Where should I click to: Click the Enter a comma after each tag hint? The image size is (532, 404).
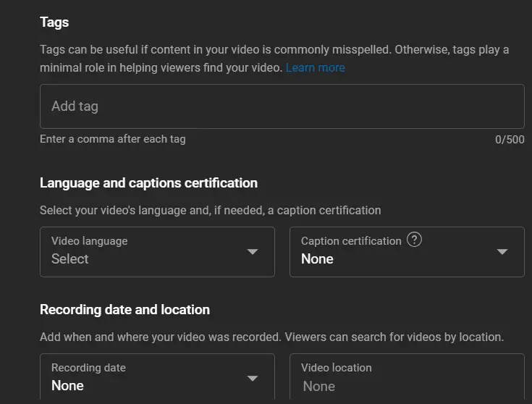[x=112, y=139]
